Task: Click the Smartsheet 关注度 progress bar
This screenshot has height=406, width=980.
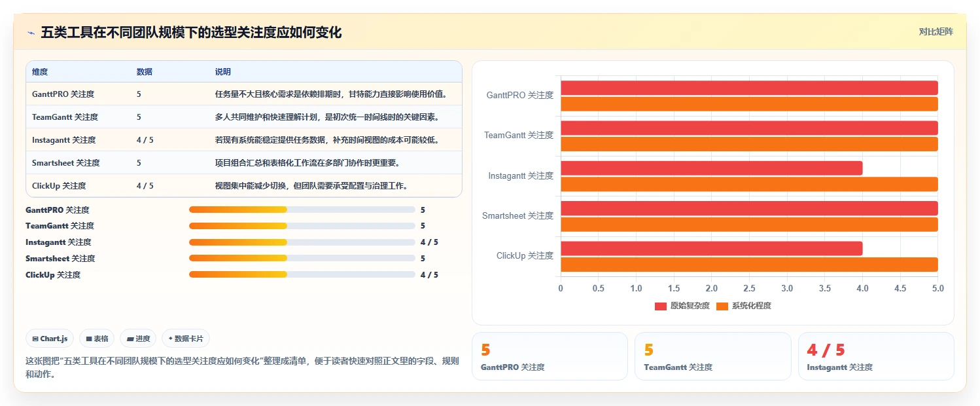Action: click(x=302, y=259)
